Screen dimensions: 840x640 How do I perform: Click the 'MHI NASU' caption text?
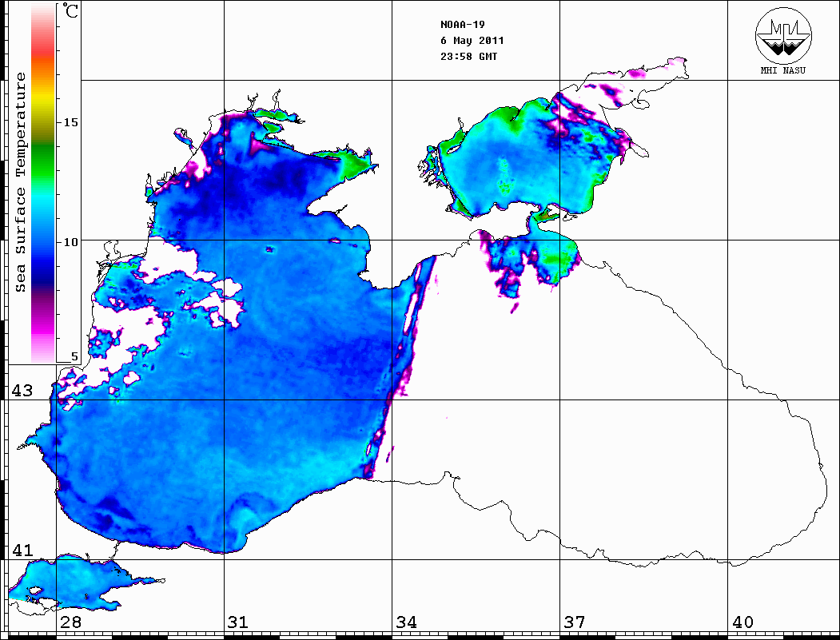[x=783, y=70]
